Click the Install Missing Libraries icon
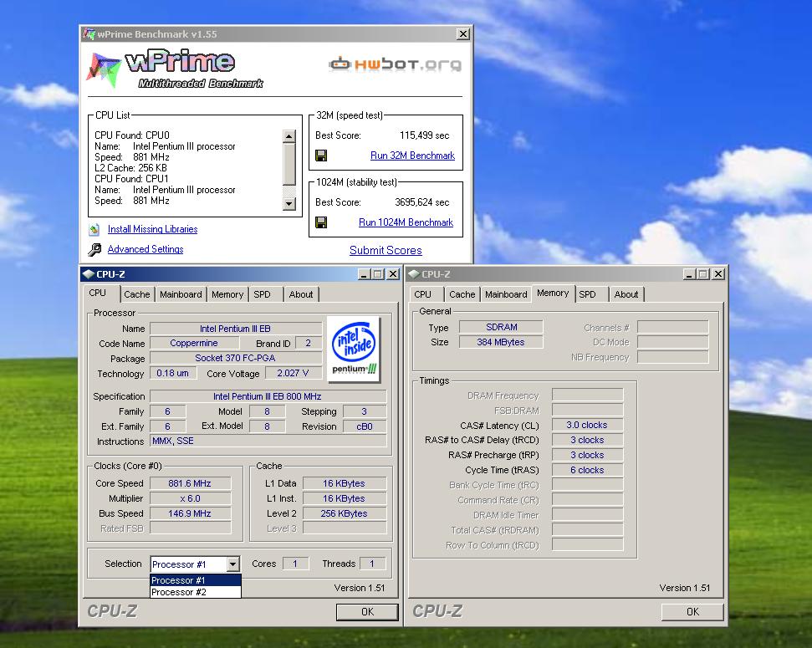The width and height of the screenshot is (812, 648). 94,229
